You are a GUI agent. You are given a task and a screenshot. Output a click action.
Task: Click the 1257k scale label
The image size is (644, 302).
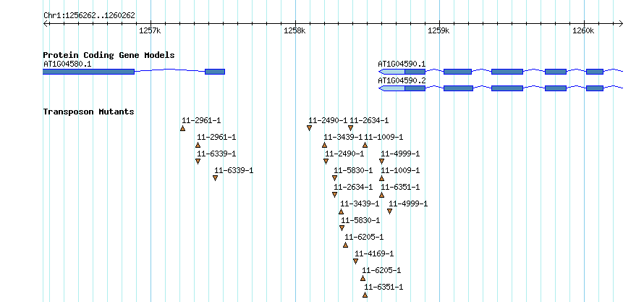click(x=150, y=31)
